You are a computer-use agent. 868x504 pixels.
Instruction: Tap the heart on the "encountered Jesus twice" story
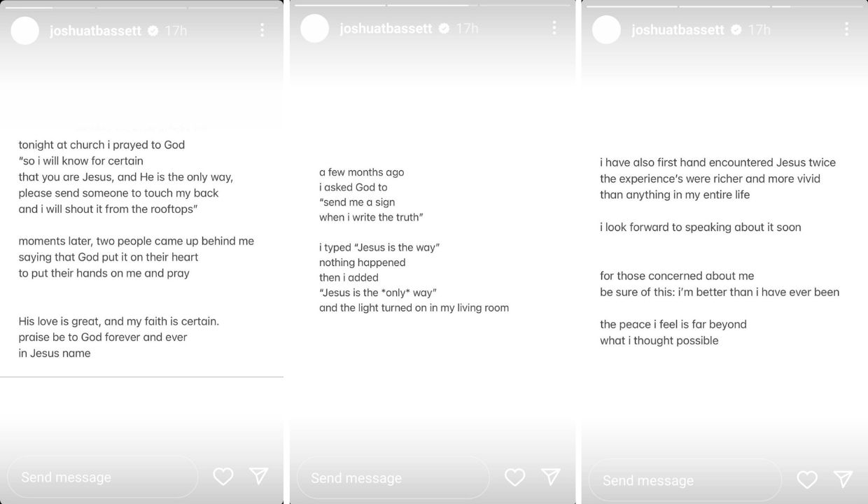(806, 479)
